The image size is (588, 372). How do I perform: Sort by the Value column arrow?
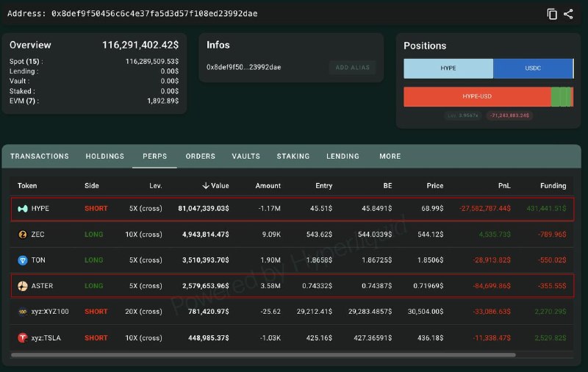coord(206,185)
